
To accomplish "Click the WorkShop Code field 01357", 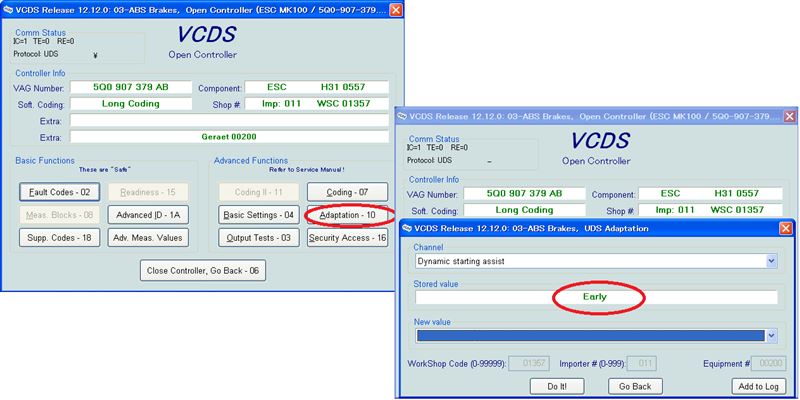I will point(529,363).
